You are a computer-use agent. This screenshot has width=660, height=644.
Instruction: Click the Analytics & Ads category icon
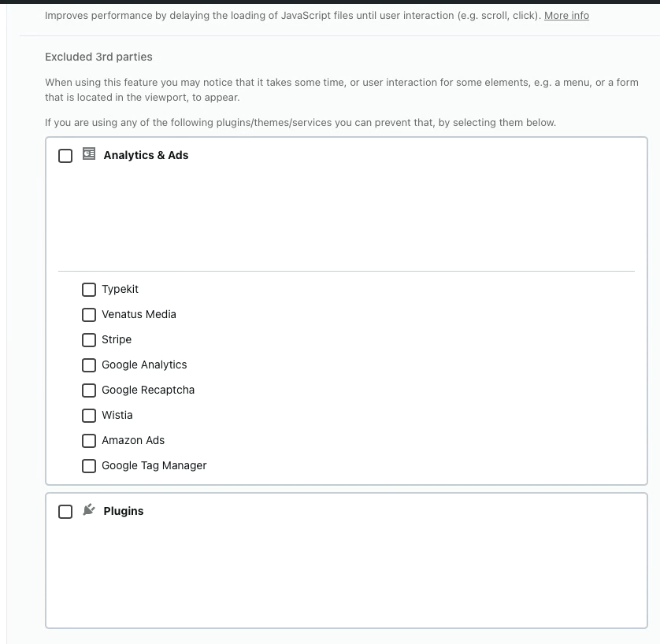point(89,155)
